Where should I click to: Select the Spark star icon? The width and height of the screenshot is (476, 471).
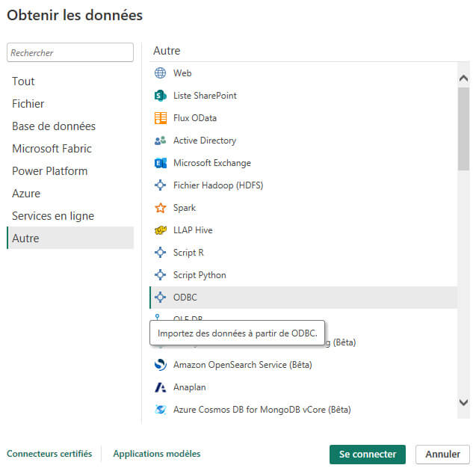click(160, 208)
